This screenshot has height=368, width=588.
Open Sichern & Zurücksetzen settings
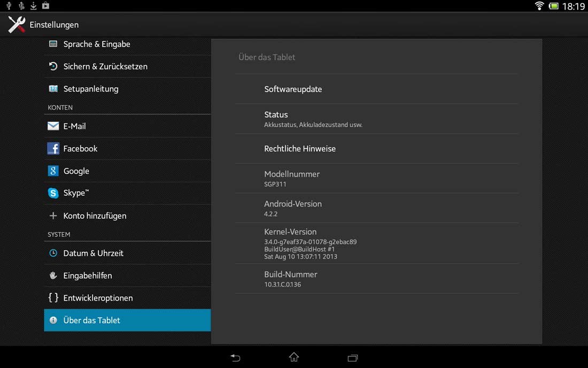(128, 66)
